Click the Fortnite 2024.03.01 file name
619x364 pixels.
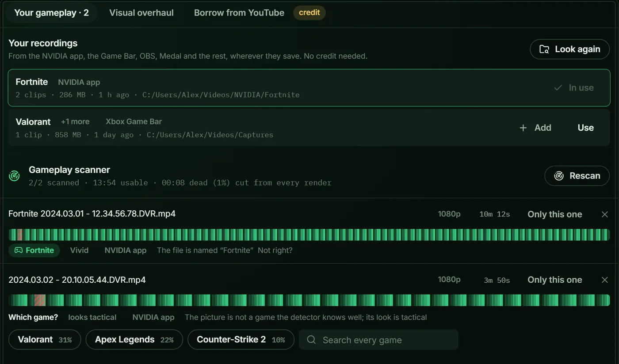pos(92,214)
